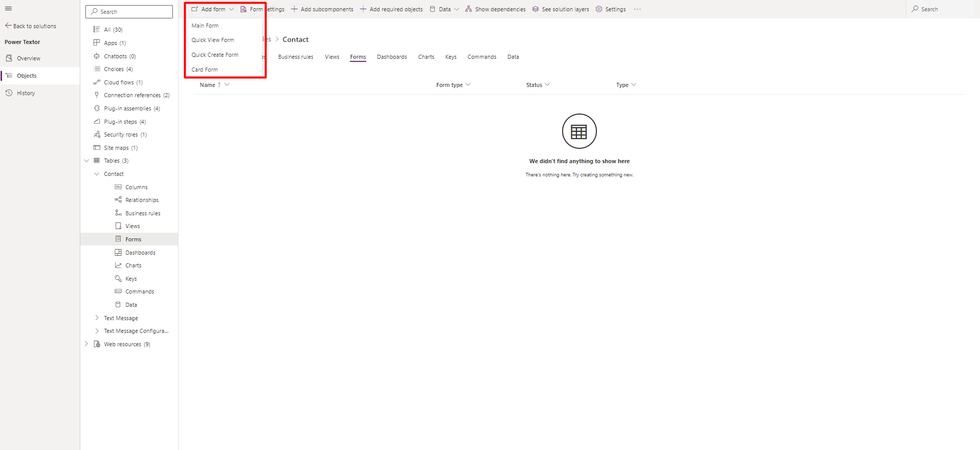The width and height of the screenshot is (980, 450).
Task: Click the Settings gear icon in toolbar
Action: [599, 9]
